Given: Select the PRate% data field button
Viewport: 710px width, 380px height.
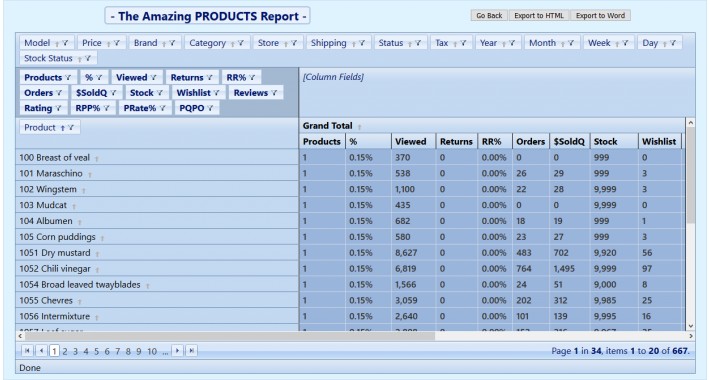Looking at the screenshot, I should [x=144, y=108].
